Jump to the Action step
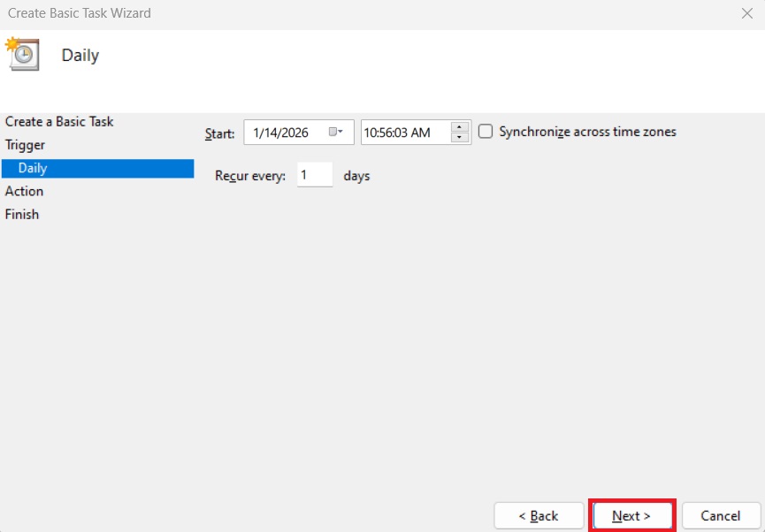765x532 pixels. tap(24, 191)
